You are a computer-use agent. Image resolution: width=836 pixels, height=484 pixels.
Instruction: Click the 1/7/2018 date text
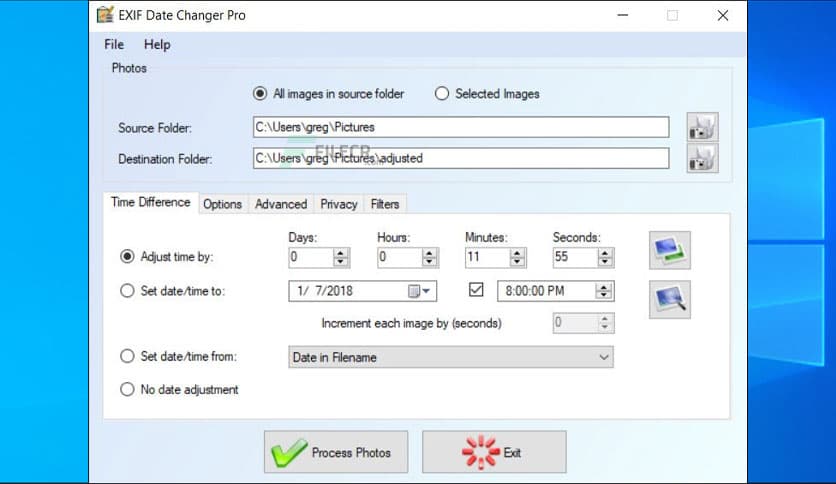325,291
